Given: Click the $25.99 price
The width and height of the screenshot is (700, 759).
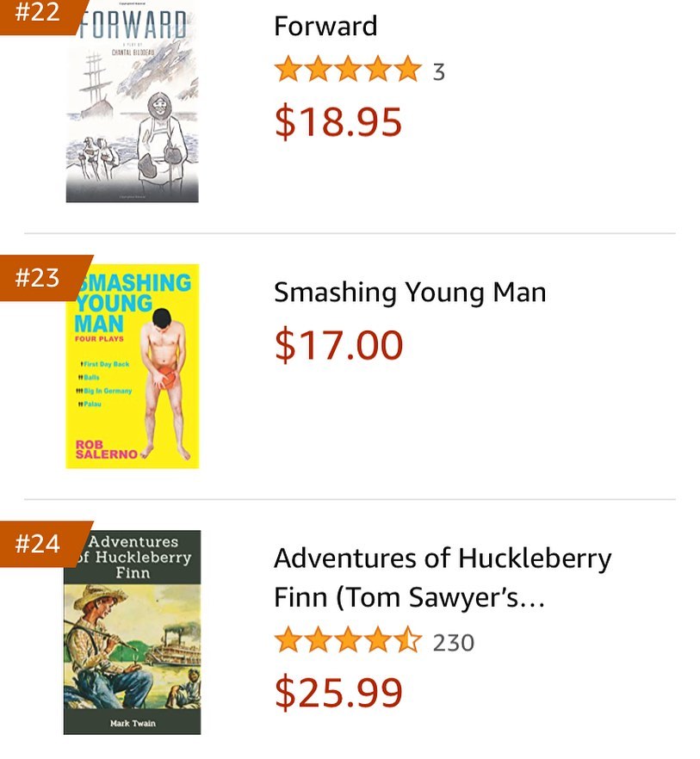Looking at the screenshot, I should [338, 692].
